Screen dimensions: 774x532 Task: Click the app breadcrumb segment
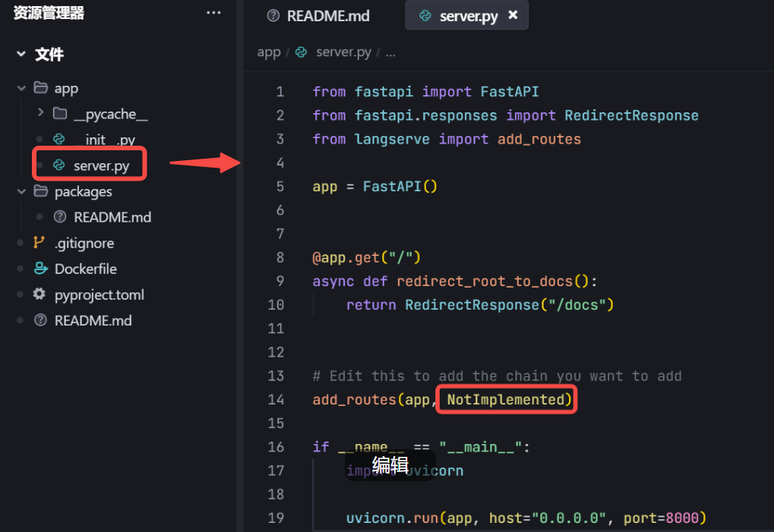[269, 52]
